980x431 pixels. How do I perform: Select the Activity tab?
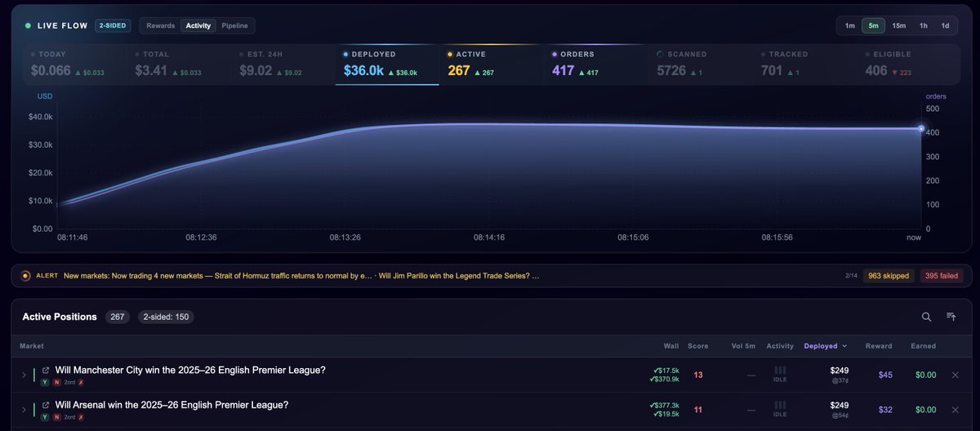tap(198, 25)
